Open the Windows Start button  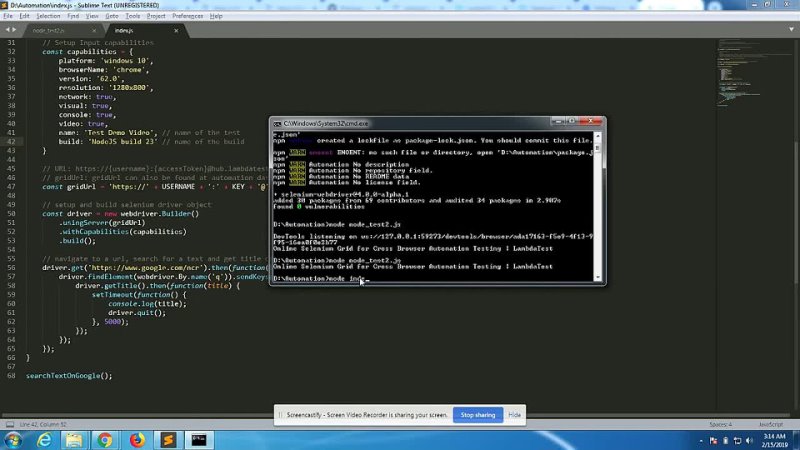point(13,440)
